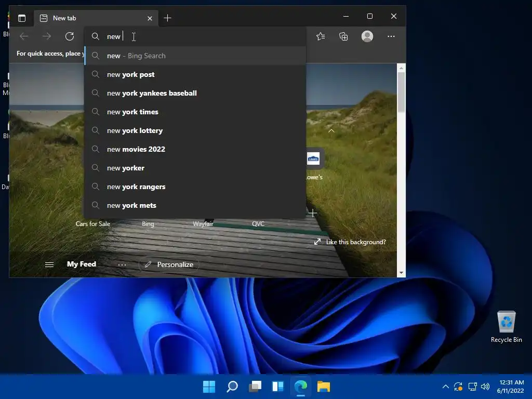Viewport: 532px width, 399px height.
Task: Close the New tab tab
Action: [x=150, y=18]
